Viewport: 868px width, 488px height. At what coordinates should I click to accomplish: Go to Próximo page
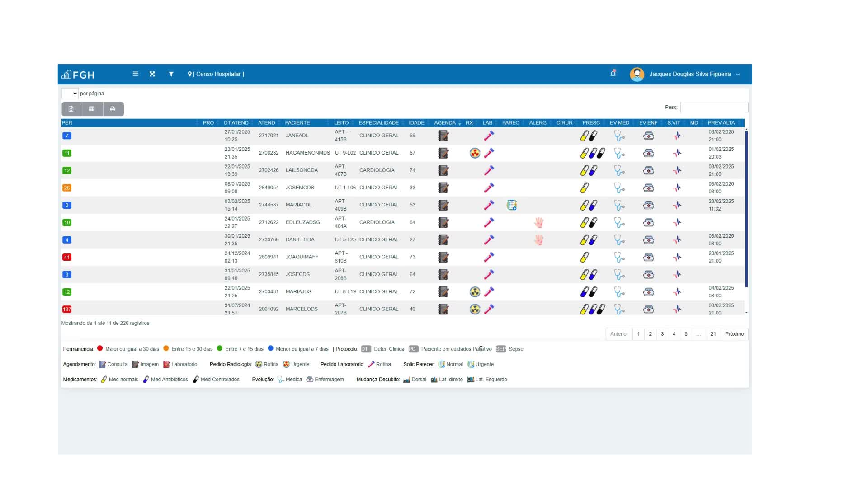click(734, 334)
